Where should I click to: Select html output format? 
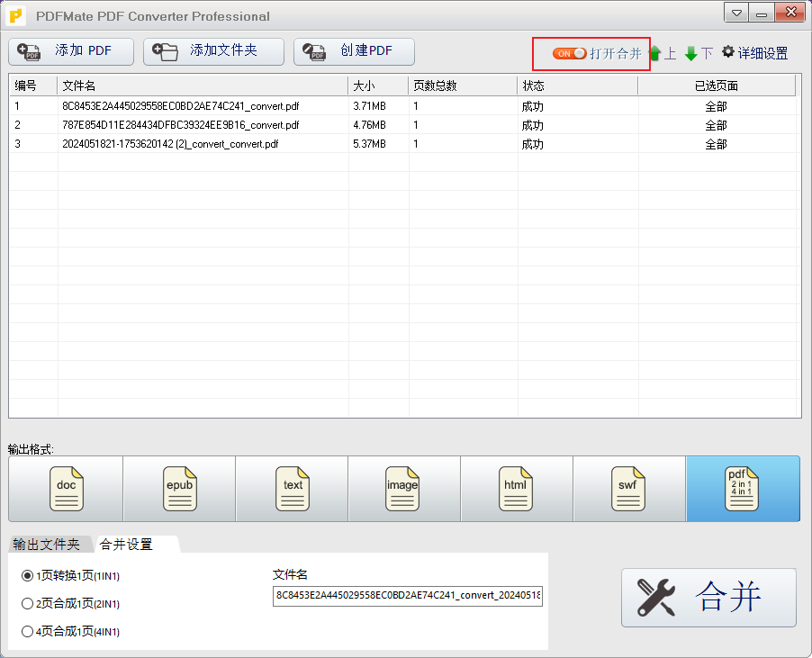click(x=517, y=488)
